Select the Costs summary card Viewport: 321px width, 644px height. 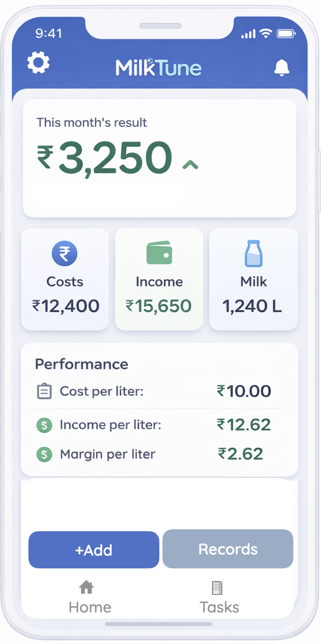click(65, 279)
